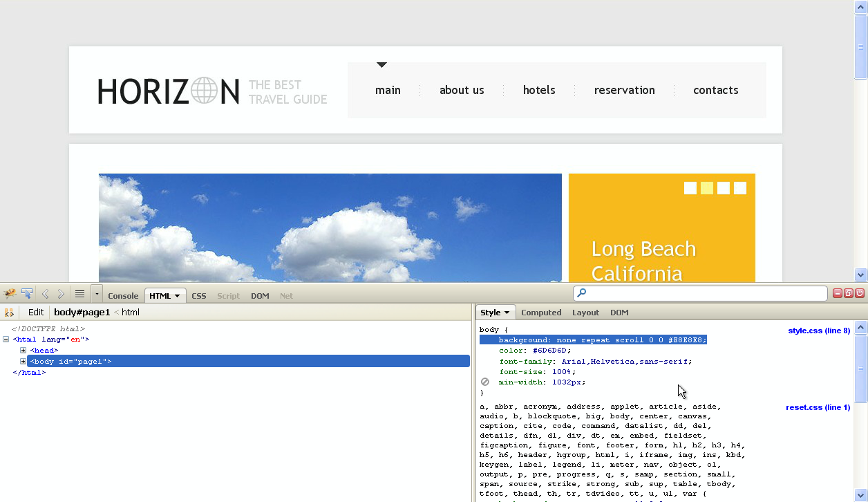Select body#page1 in the breadcrumb path
The width and height of the screenshot is (868, 502).
click(82, 313)
